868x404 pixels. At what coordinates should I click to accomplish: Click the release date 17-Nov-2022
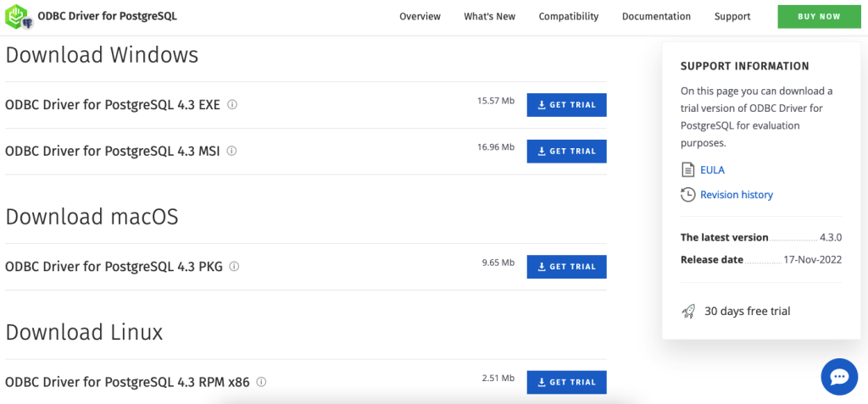click(813, 259)
